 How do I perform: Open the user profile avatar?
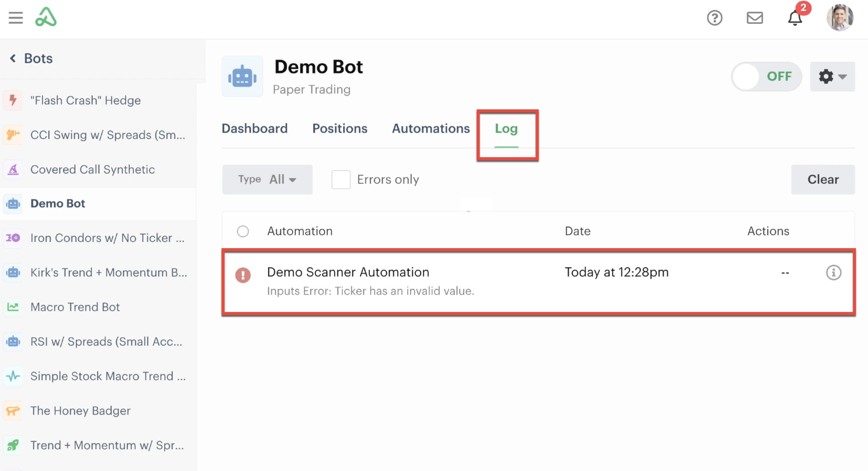pos(840,17)
